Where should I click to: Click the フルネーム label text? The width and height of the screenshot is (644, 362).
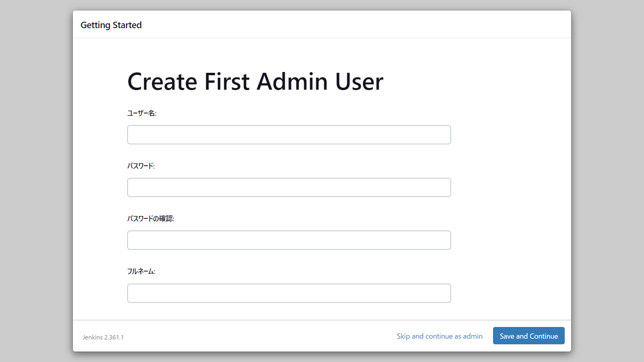[141, 271]
